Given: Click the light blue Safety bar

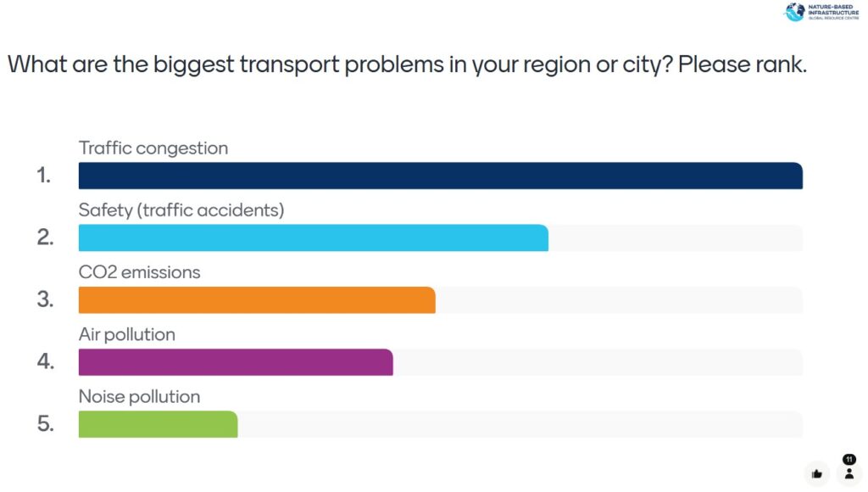Looking at the screenshot, I should [x=313, y=238].
